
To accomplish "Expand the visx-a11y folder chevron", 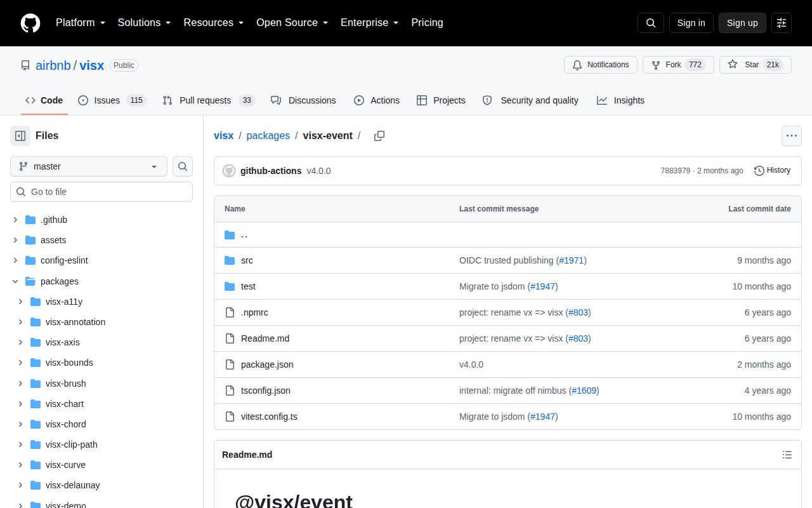I will (x=20, y=302).
